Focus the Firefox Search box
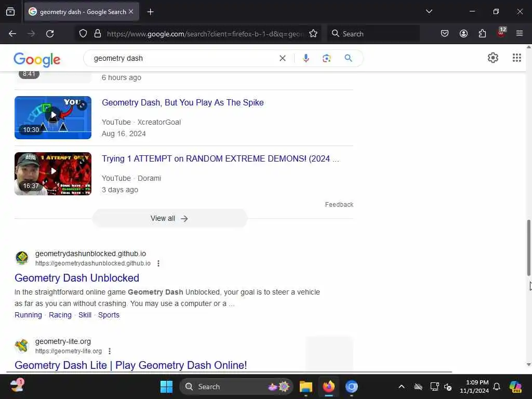Image resolution: width=532 pixels, height=399 pixels. (x=373, y=34)
